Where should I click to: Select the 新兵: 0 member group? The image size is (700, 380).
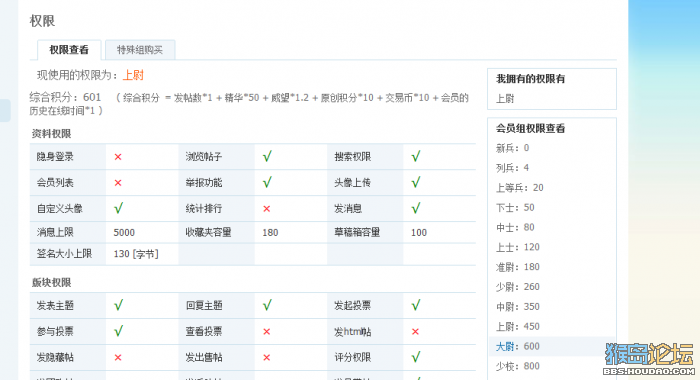[512, 148]
